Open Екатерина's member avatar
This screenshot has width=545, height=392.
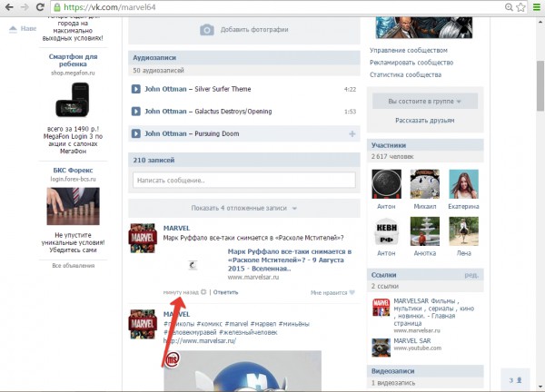point(463,184)
